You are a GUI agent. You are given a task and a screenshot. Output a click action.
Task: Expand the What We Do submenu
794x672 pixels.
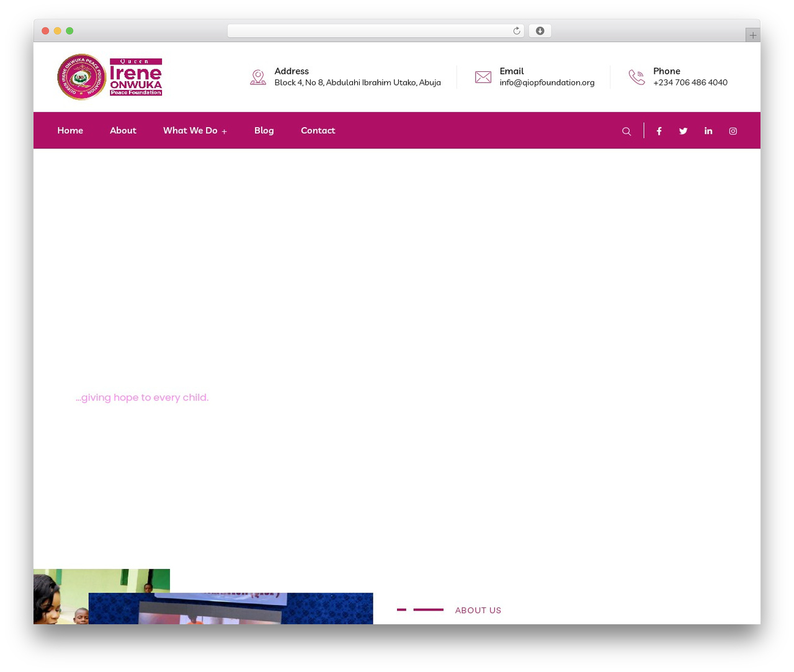[195, 130]
